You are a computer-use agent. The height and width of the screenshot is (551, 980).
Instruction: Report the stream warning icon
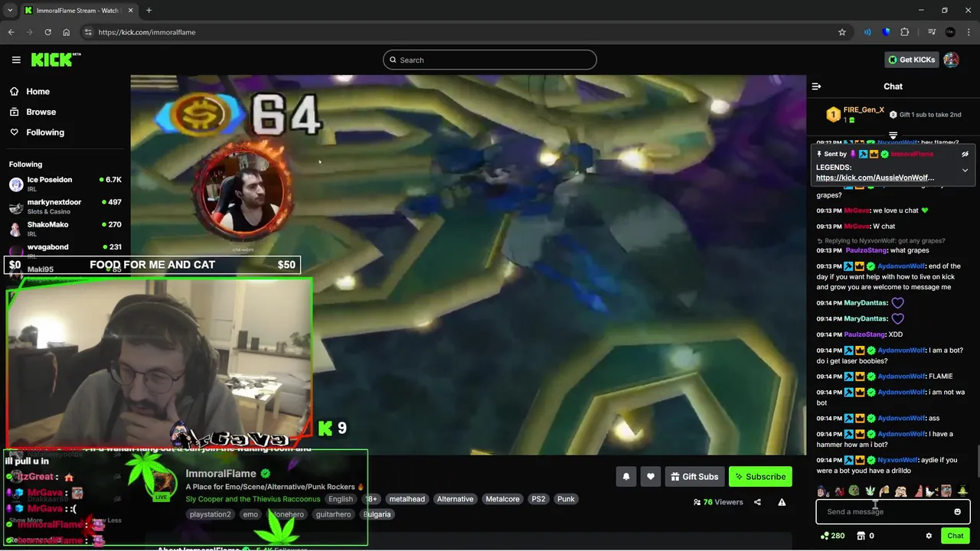(x=782, y=502)
